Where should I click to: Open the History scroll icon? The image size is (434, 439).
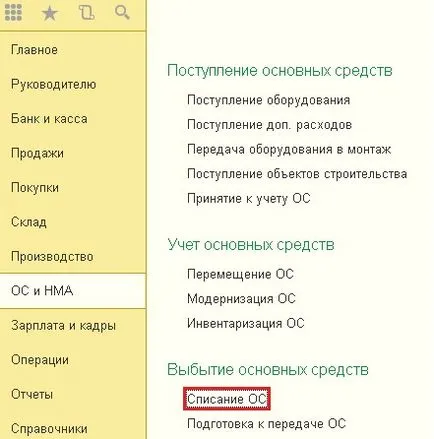tap(87, 12)
